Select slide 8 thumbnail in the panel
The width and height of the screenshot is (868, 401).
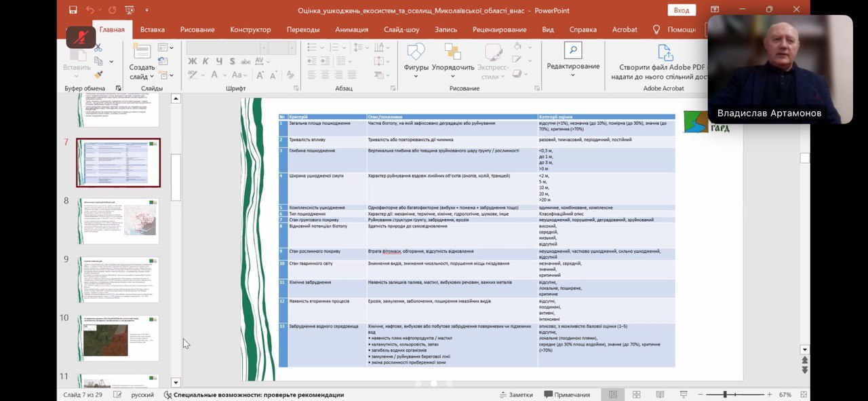click(x=118, y=221)
